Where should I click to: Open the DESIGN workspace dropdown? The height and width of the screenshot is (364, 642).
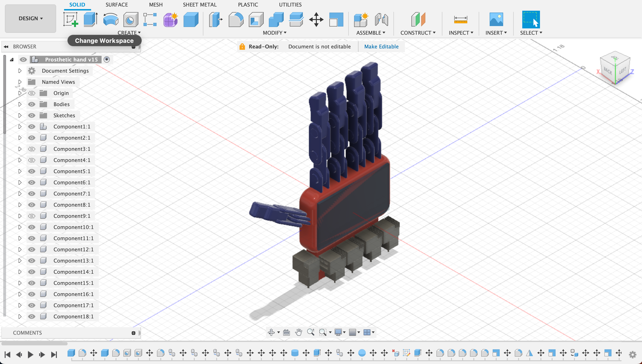click(31, 18)
